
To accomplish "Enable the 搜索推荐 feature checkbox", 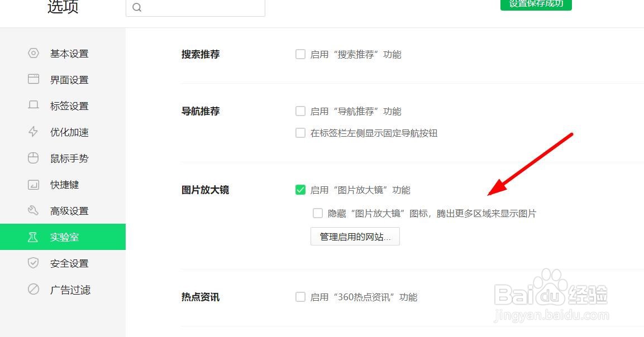I will (300, 54).
